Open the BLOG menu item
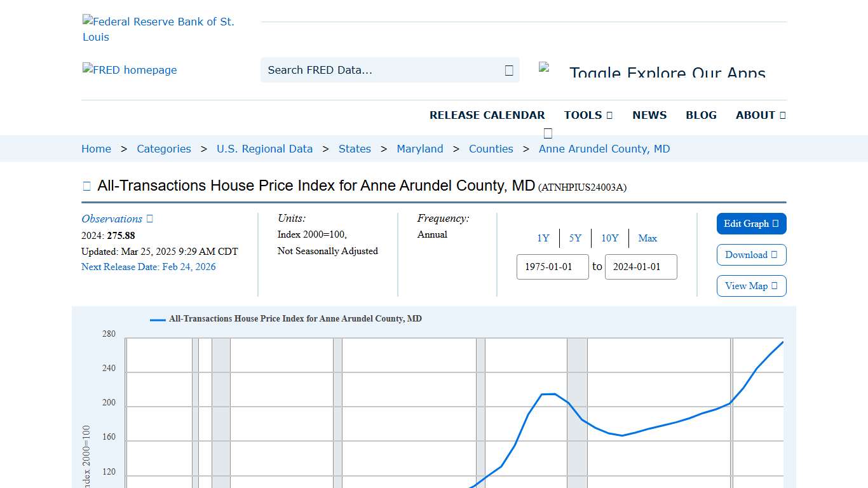The width and height of the screenshot is (868, 488). point(701,115)
